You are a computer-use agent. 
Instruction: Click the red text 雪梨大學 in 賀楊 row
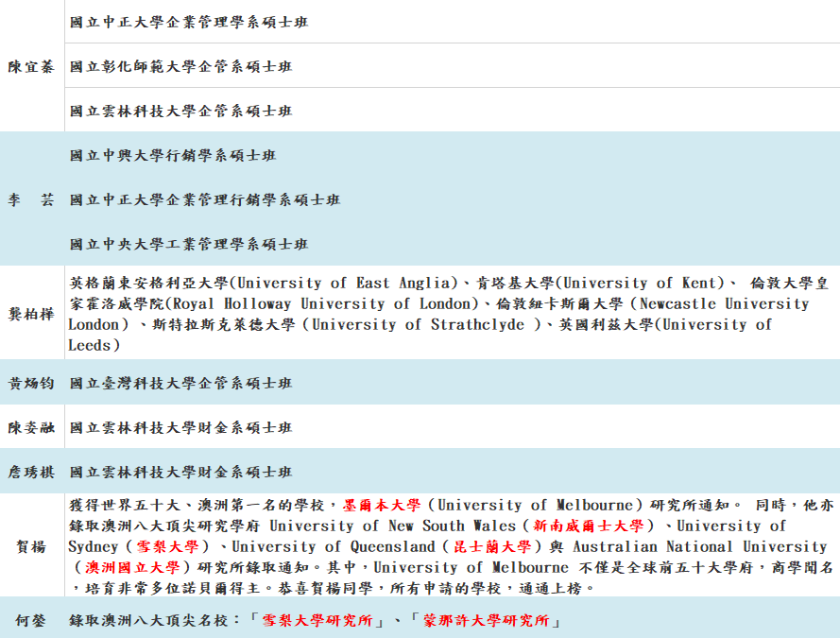pos(167,546)
